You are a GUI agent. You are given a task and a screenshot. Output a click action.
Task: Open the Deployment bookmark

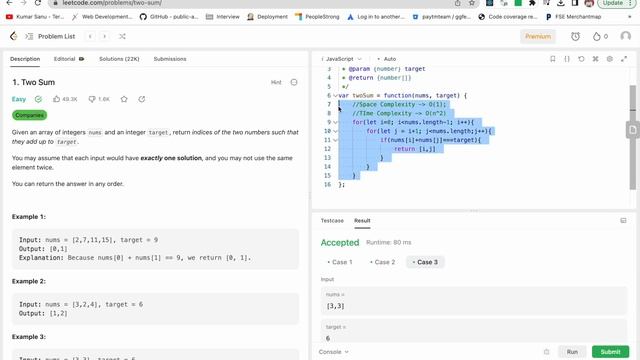click(267, 17)
